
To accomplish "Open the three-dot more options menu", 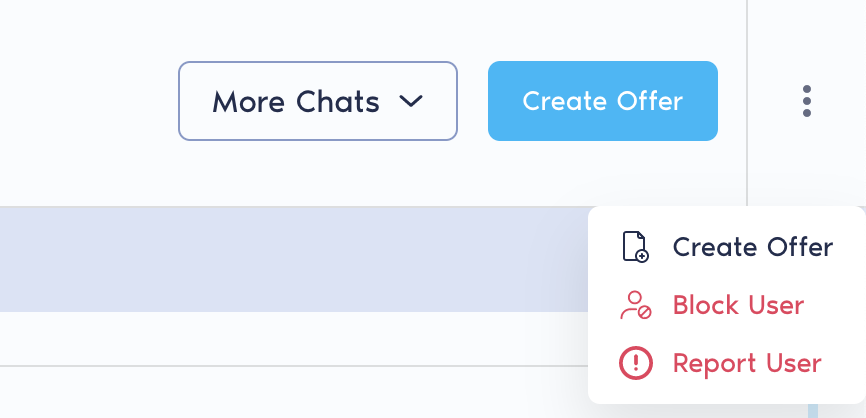I will coord(806,101).
